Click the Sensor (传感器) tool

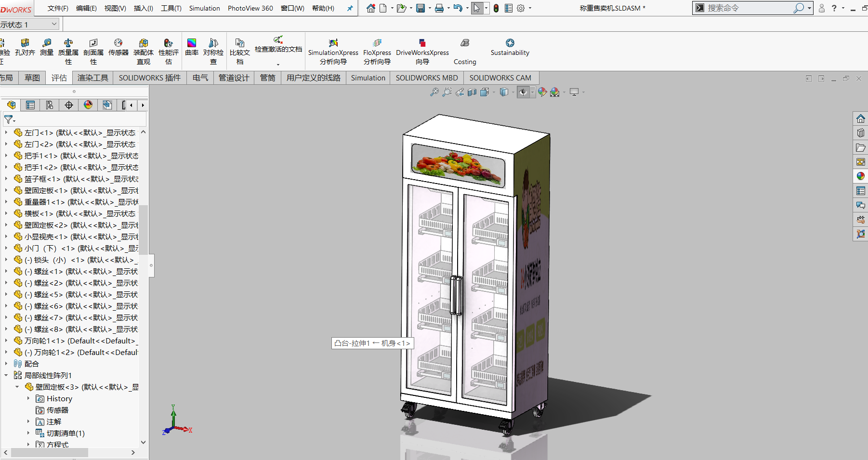point(118,47)
